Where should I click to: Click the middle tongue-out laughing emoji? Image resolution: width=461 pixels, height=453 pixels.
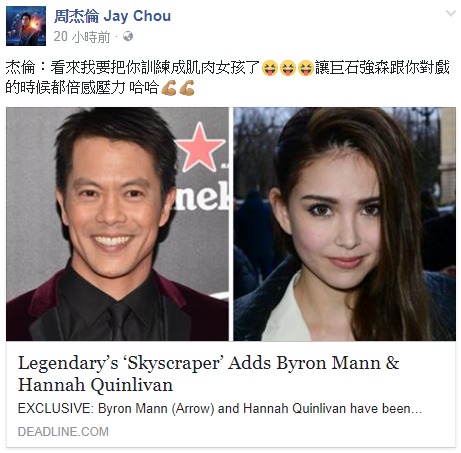pos(288,68)
